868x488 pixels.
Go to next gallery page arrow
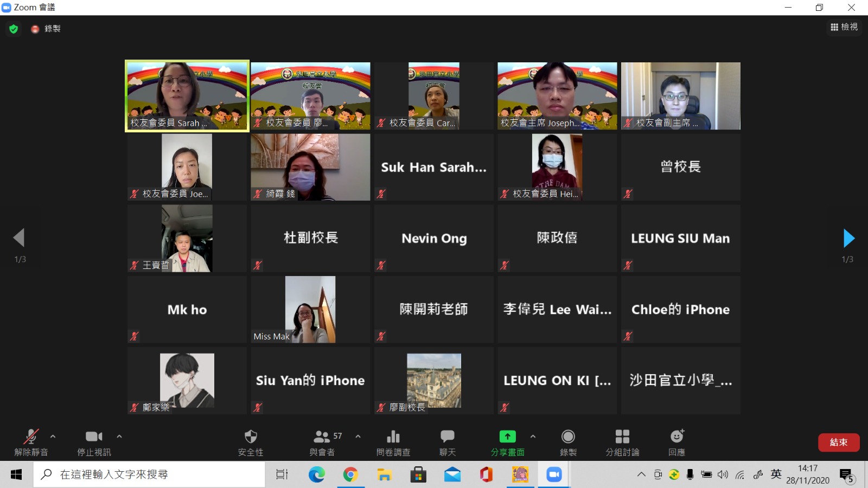[x=848, y=238]
